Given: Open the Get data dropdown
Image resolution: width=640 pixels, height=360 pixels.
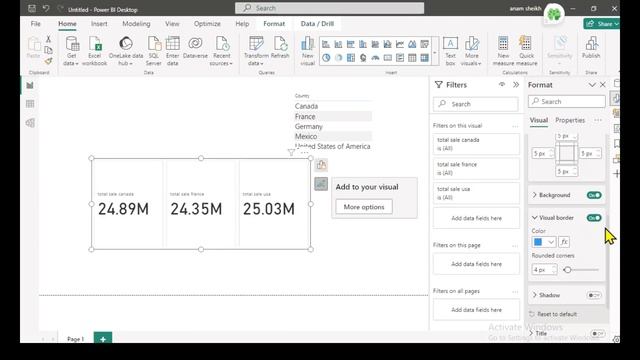Looking at the screenshot, I should 71,51.
